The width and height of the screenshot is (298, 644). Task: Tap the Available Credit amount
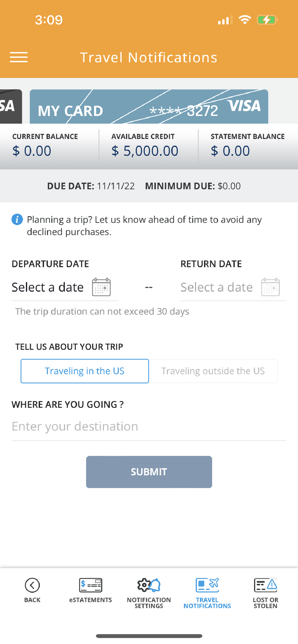point(145,151)
